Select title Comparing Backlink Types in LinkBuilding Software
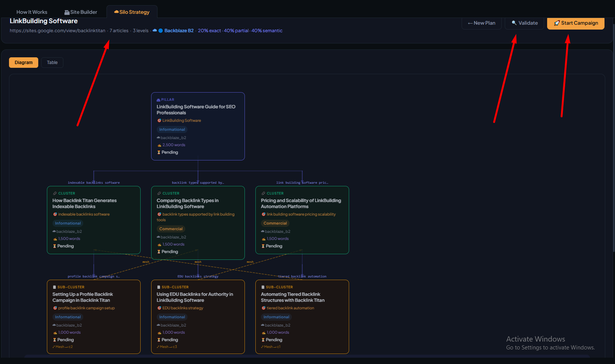Viewport: 615px width, 364px height. pos(188,204)
